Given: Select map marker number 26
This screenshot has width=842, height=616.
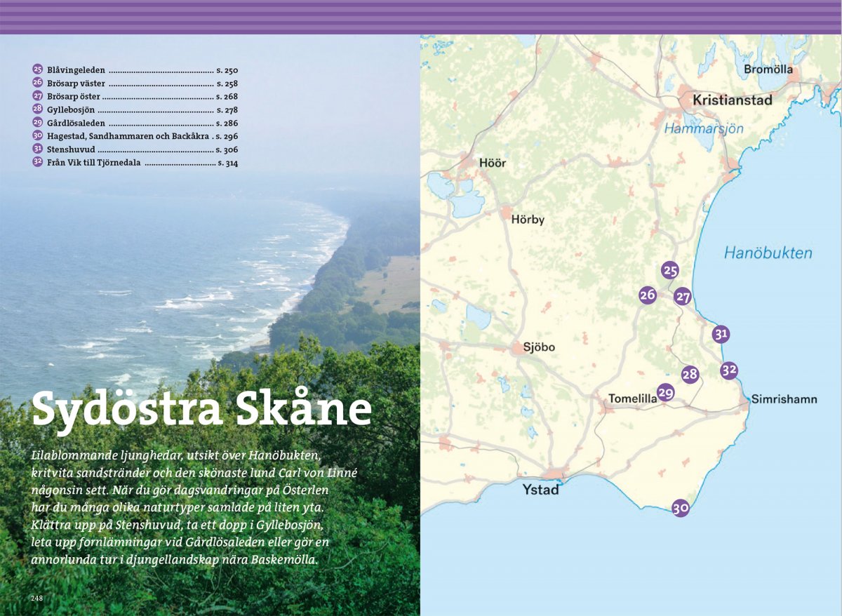Looking at the screenshot, I should point(648,295).
